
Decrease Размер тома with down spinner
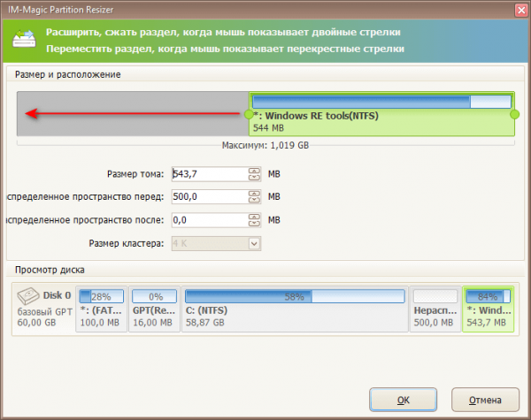coord(254,178)
